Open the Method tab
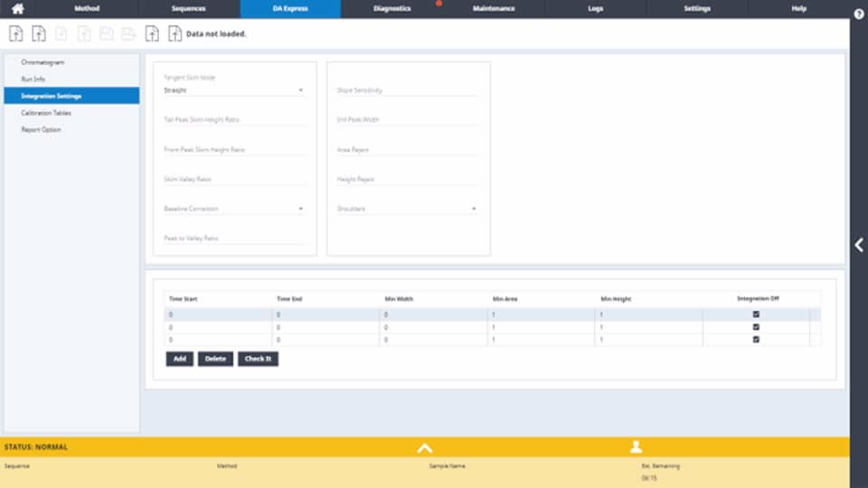 tap(87, 9)
